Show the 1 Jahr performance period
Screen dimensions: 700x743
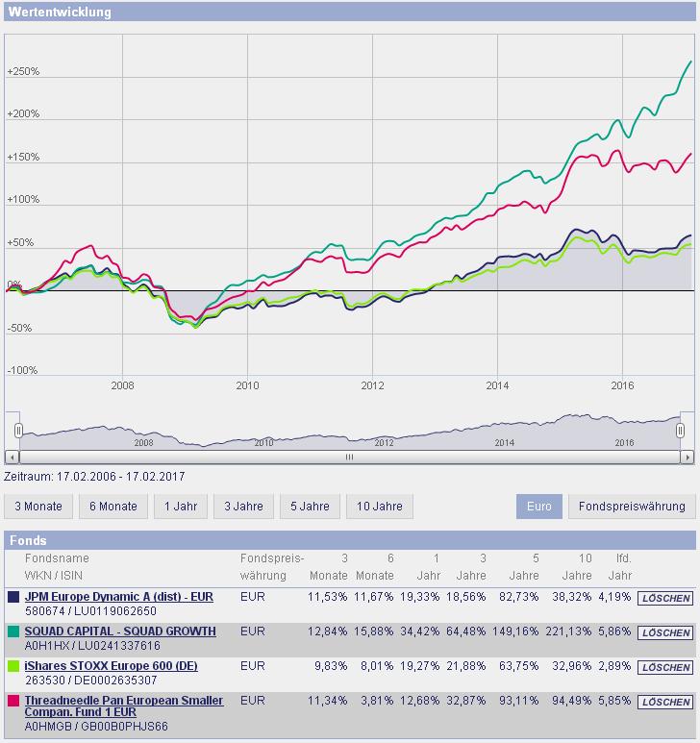tap(181, 506)
